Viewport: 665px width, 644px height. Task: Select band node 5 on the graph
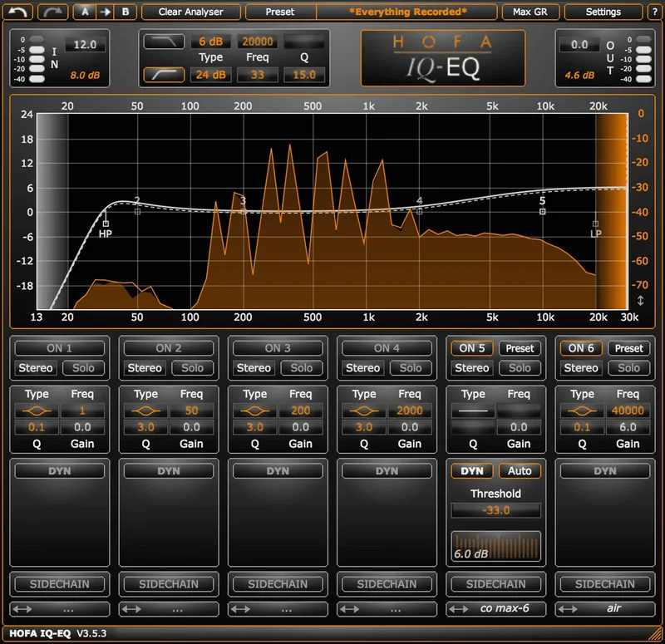(543, 211)
